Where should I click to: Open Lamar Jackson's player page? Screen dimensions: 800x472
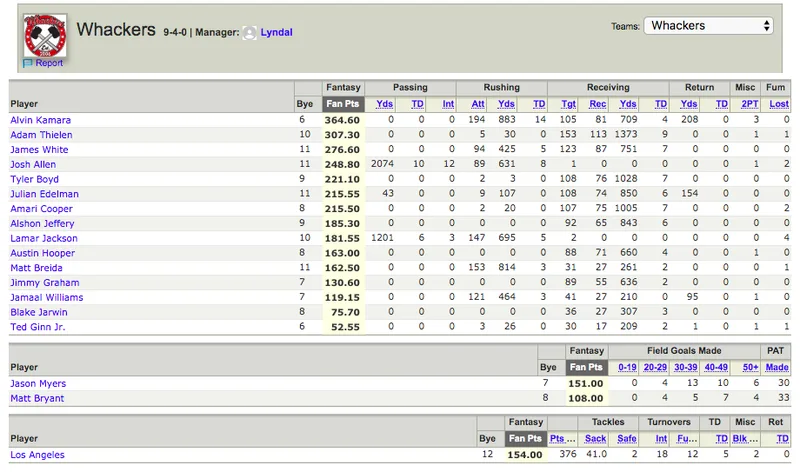click(x=44, y=238)
